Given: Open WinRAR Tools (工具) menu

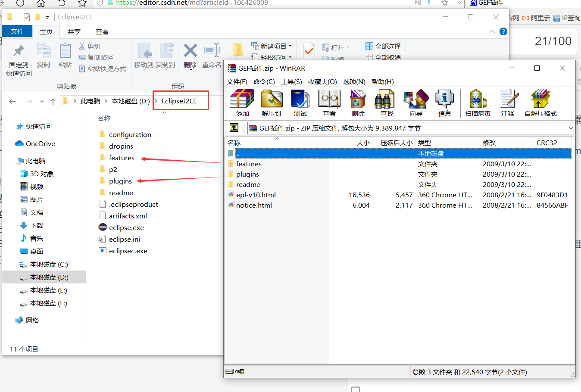Looking at the screenshot, I should [x=291, y=82].
